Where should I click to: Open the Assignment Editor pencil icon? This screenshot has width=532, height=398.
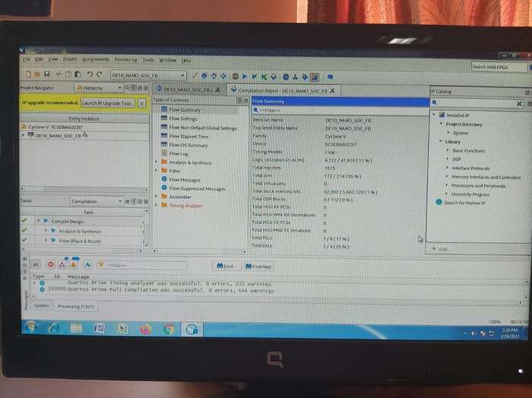(195, 76)
